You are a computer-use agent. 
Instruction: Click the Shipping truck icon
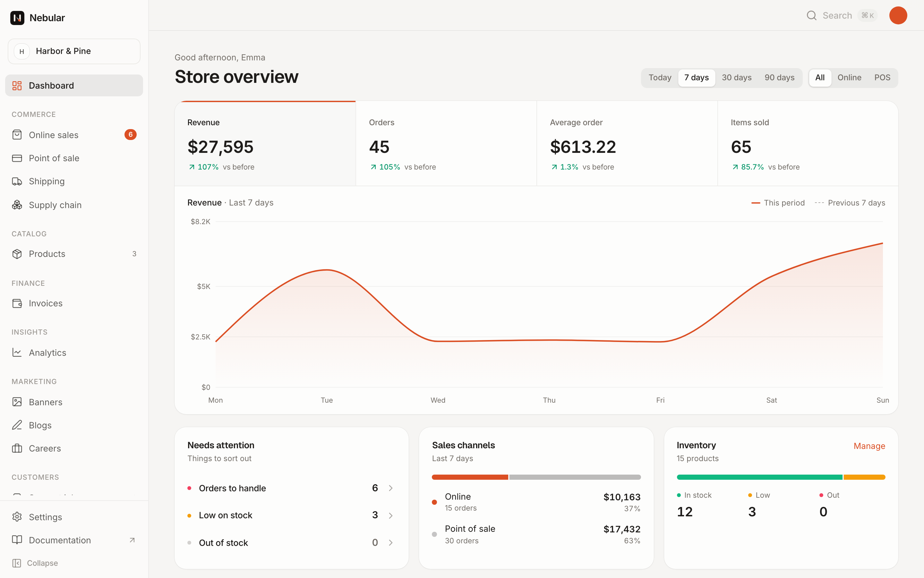coord(17,181)
